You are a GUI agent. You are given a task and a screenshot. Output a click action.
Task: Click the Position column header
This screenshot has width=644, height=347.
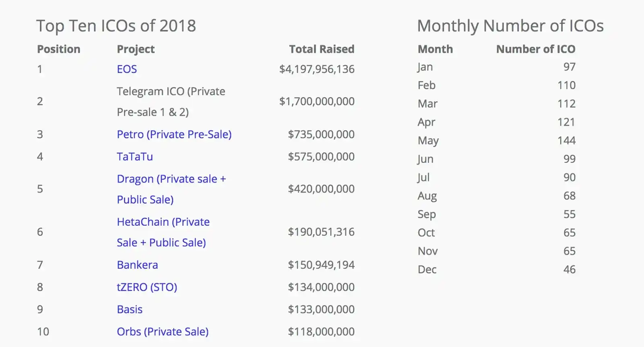59,49
